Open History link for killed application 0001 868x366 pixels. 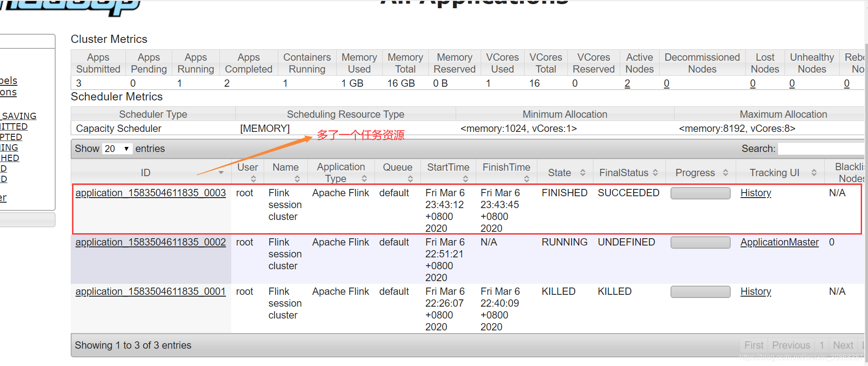click(x=756, y=292)
